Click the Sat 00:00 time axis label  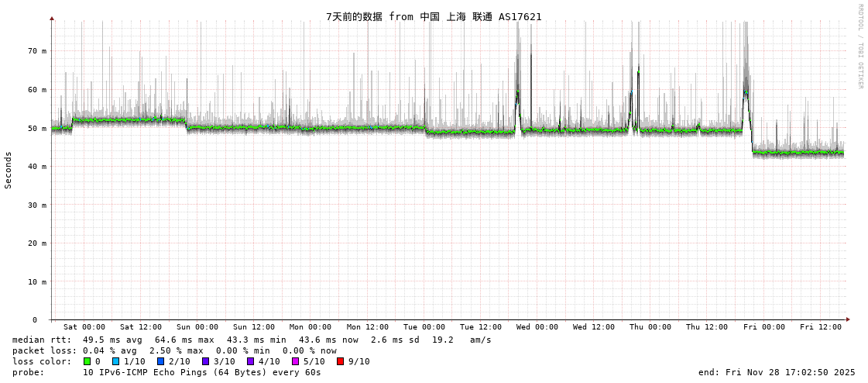(x=84, y=327)
